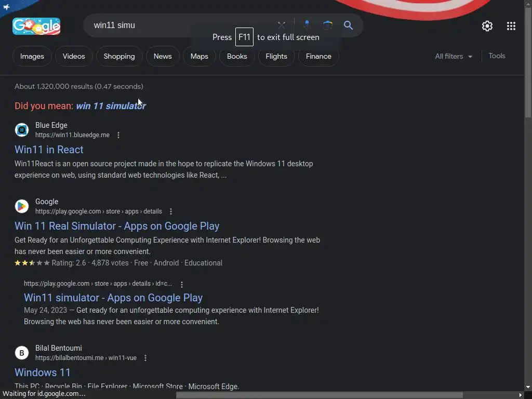Click the magnifying glass search icon
Viewport: 532px width, 399px height.
[x=348, y=25]
